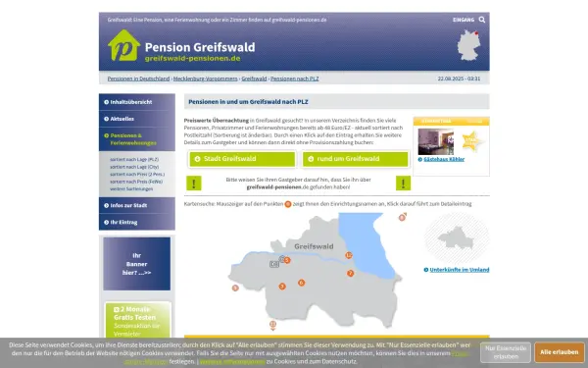
Task: Open weitere Sortierungen link
Action: point(131,188)
